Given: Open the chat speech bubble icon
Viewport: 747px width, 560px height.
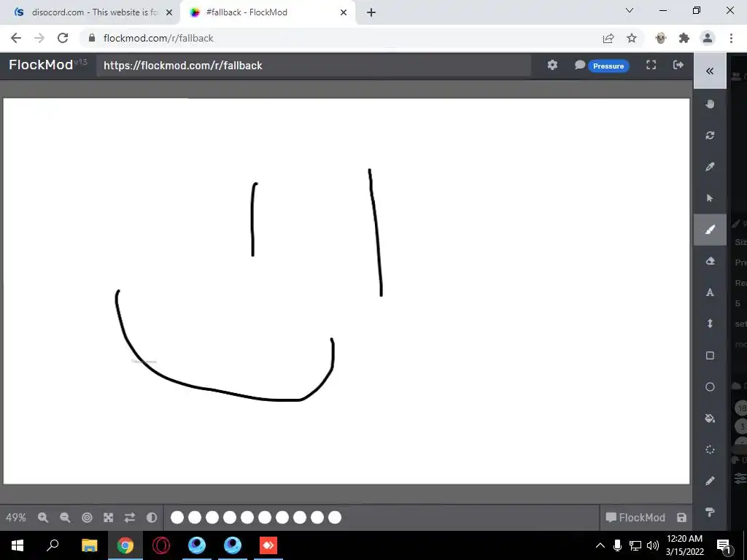Looking at the screenshot, I should tap(580, 65).
